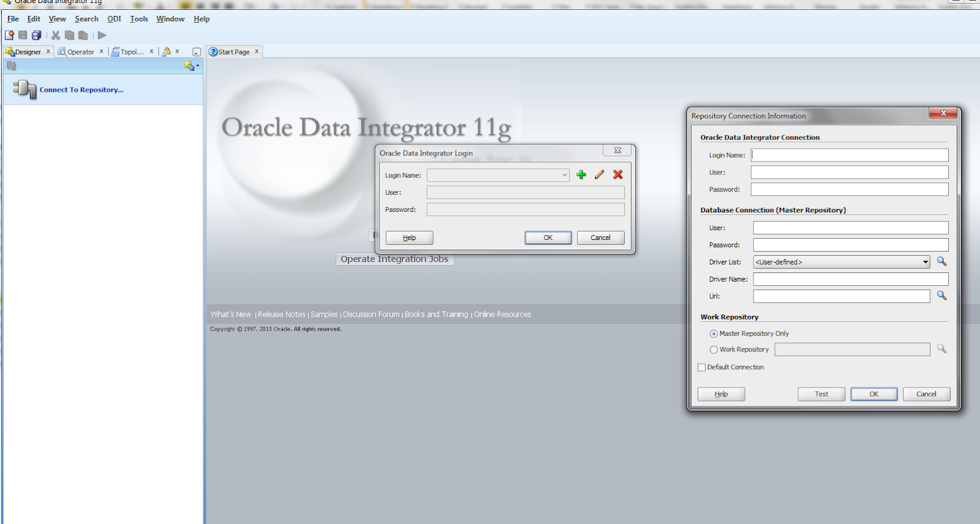This screenshot has height=524, width=980.
Task: Click Cancel in Oracle Data Integrator Login
Action: click(x=600, y=238)
